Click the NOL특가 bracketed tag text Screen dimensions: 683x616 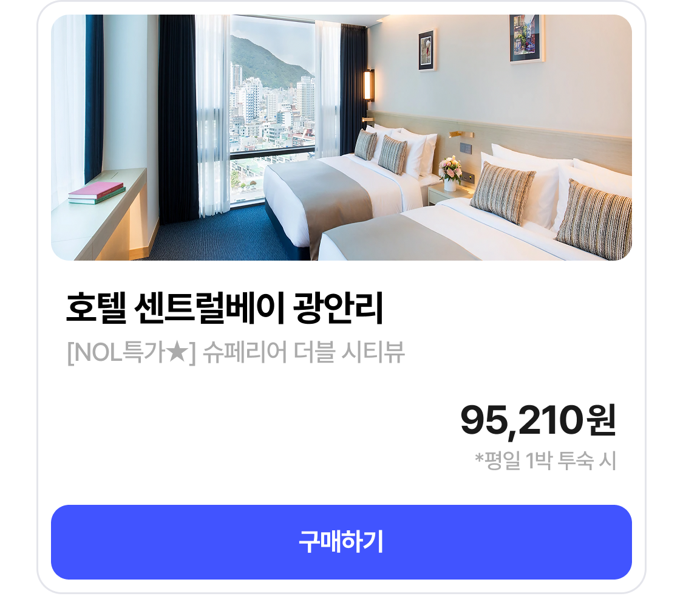[x=132, y=352]
